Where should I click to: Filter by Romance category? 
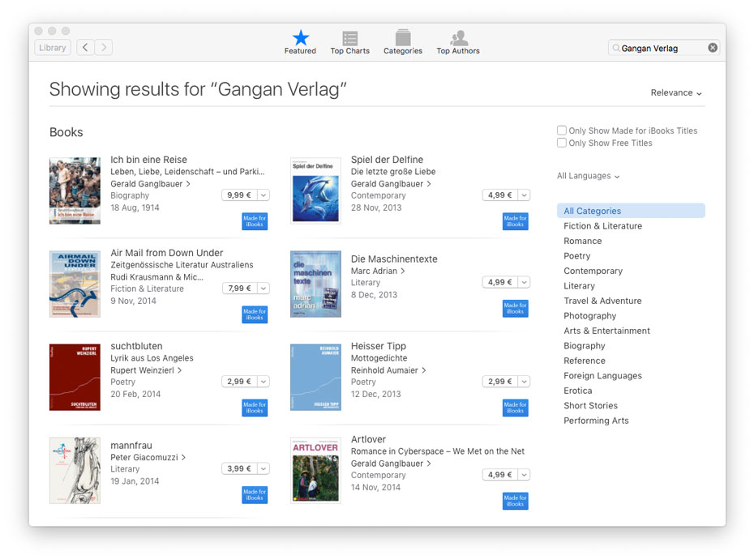click(x=582, y=241)
